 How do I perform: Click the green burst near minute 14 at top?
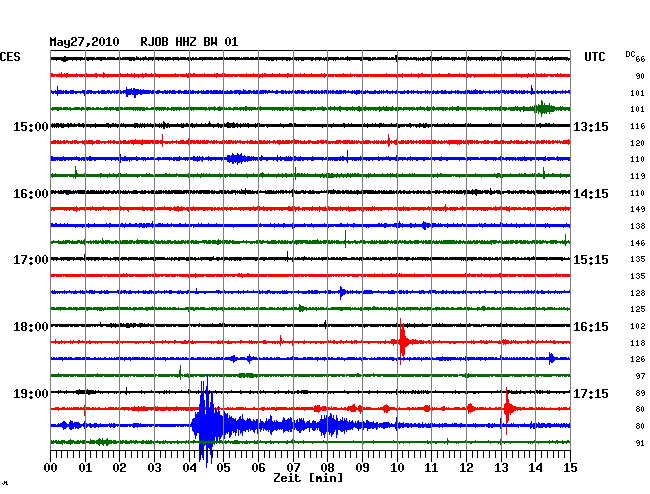(x=543, y=109)
